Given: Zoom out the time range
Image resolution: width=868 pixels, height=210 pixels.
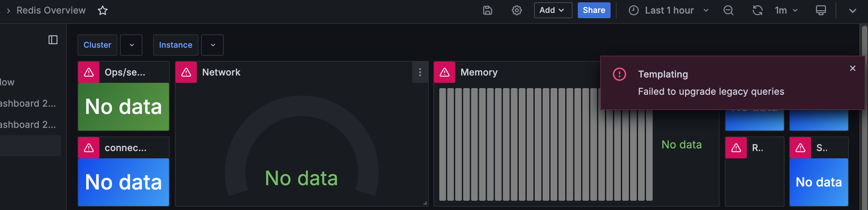Looking at the screenshot, I should (x=728, y=11).
